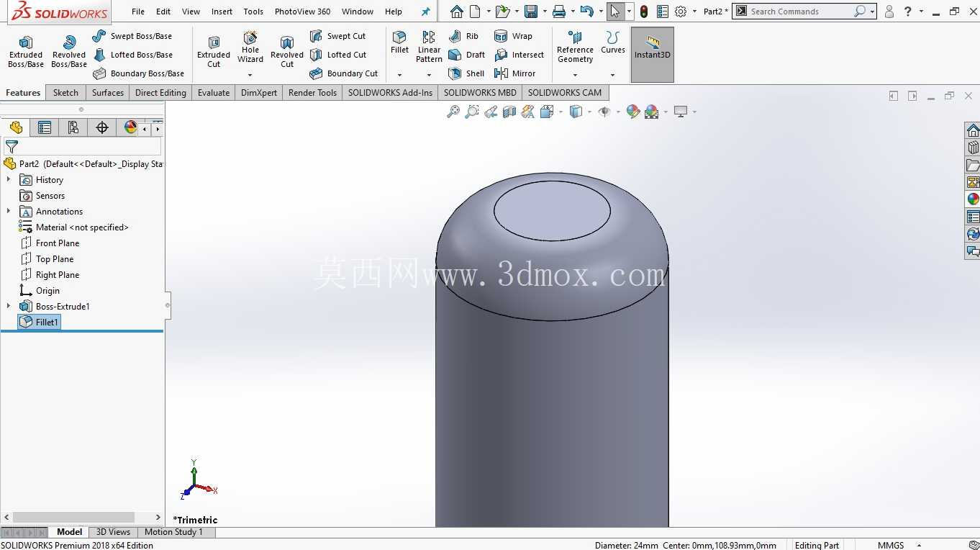980x550 pixels.
Task: Activate the Draft tool
Action: coord(466,55)
